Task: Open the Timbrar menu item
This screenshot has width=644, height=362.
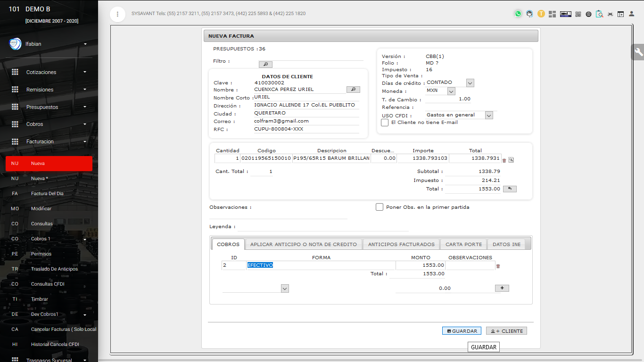Action: coord(49,299)
